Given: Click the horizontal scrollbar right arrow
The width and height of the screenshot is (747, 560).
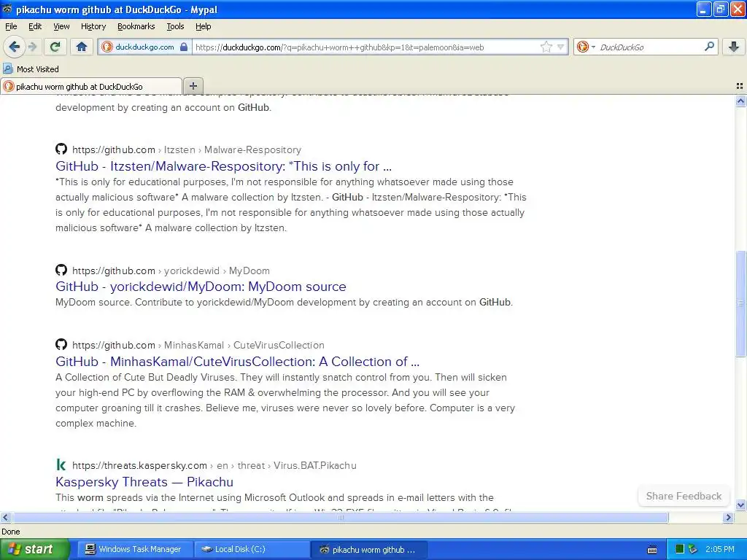Looking at the screenshot, I should [x=728, y=517].
